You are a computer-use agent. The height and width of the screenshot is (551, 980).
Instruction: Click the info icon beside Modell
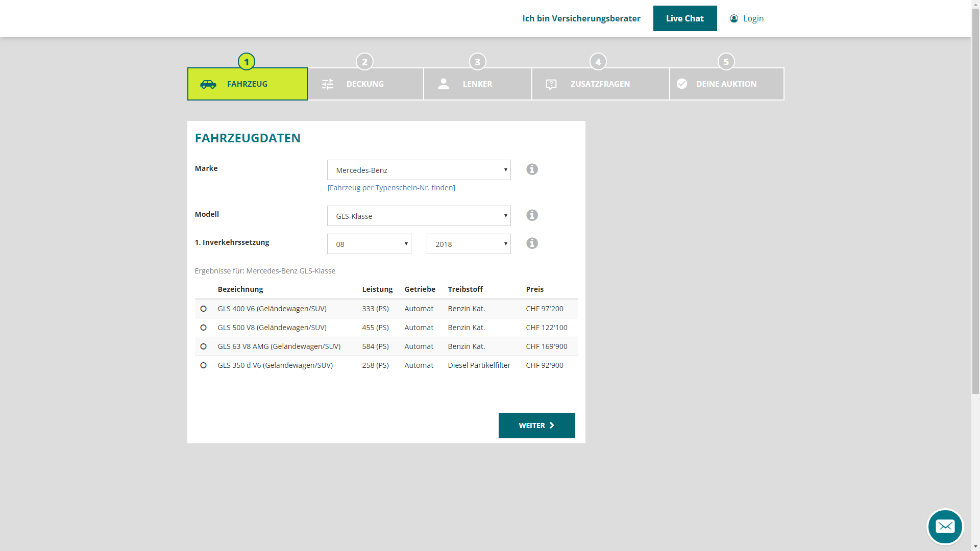[532, 215]
